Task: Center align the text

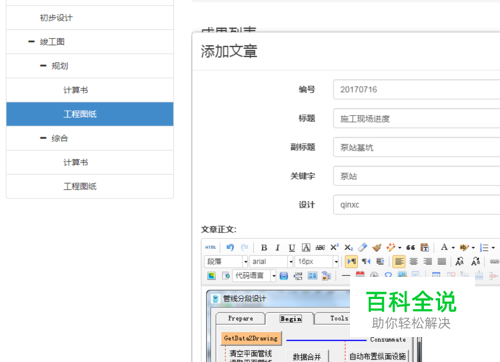Action: pos(413,262)
